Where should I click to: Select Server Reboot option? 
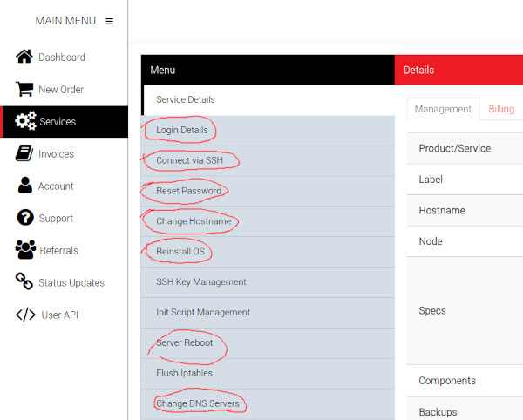coord(268,343)
